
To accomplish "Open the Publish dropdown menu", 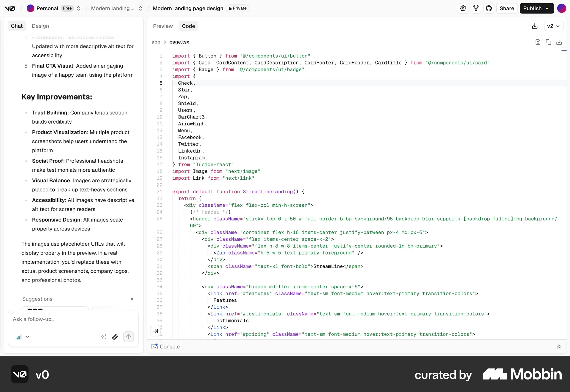I will [537, 8].
